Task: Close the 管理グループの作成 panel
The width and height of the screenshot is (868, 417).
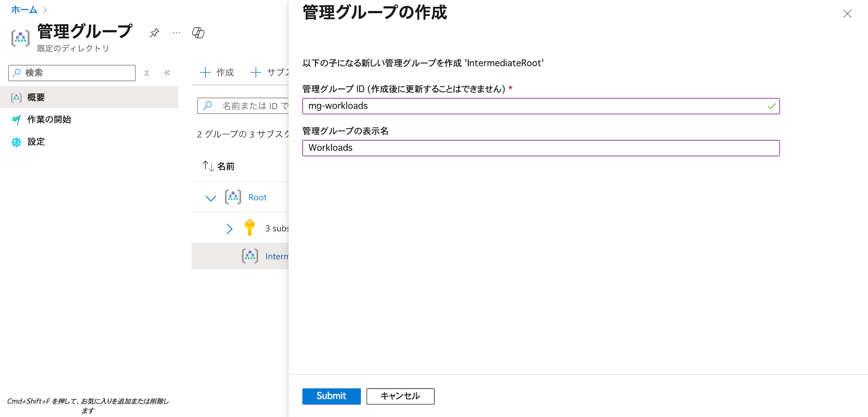Action: [847, 14]
